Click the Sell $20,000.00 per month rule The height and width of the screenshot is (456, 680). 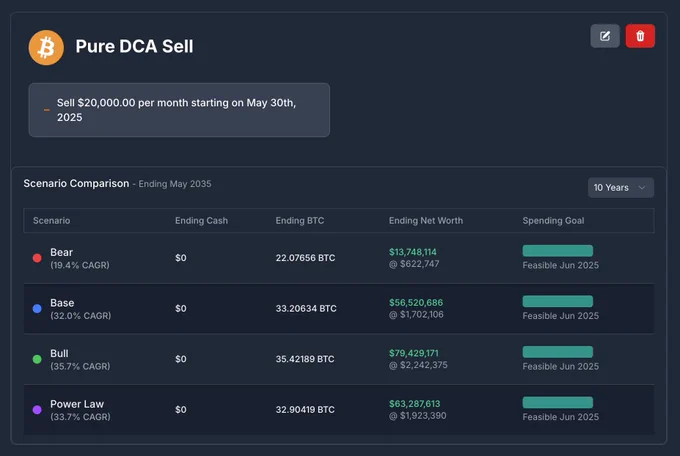(x=179, y=110)
